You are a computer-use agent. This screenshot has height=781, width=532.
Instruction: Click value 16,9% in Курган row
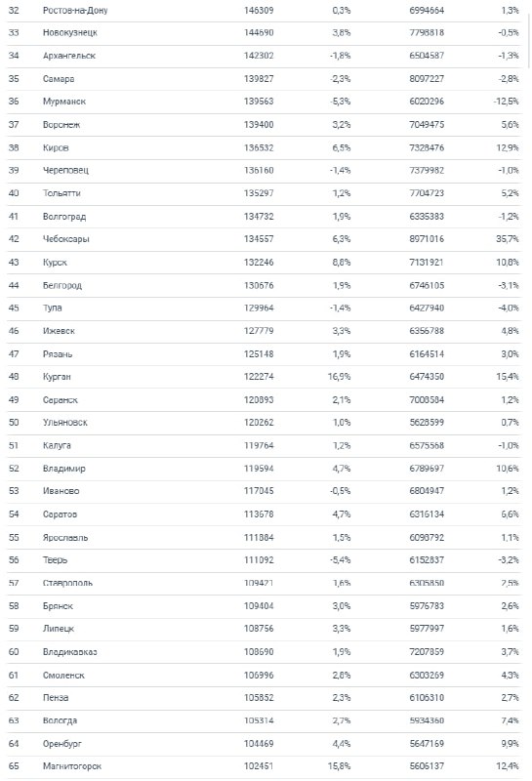point(340,377)
